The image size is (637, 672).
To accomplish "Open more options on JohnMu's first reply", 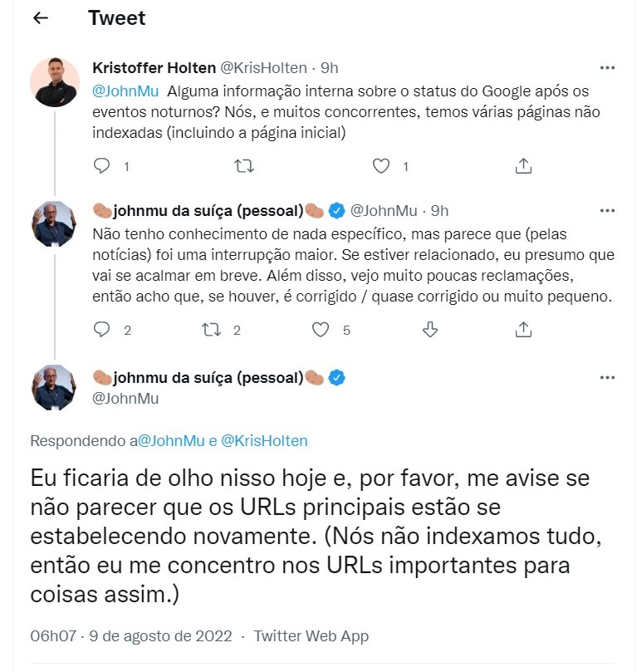I will click(607, 210).
